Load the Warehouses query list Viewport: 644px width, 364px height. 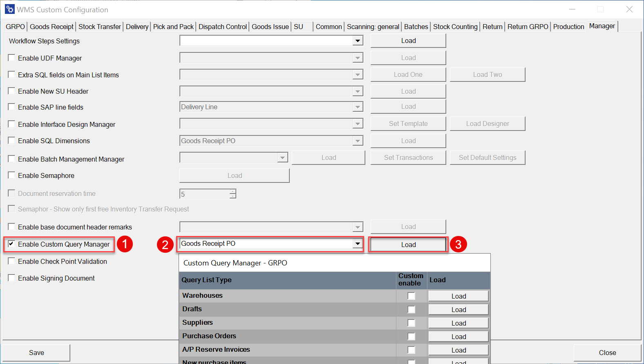458,296
